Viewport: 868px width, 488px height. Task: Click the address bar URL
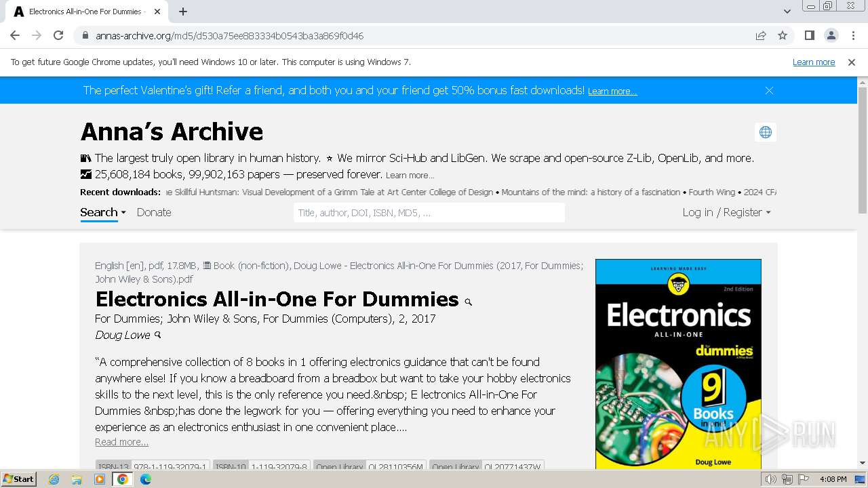tap(229, 35)
